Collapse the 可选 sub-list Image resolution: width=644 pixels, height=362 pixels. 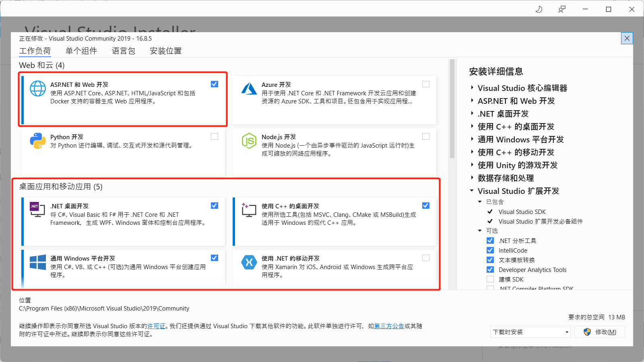pos(480,230)
